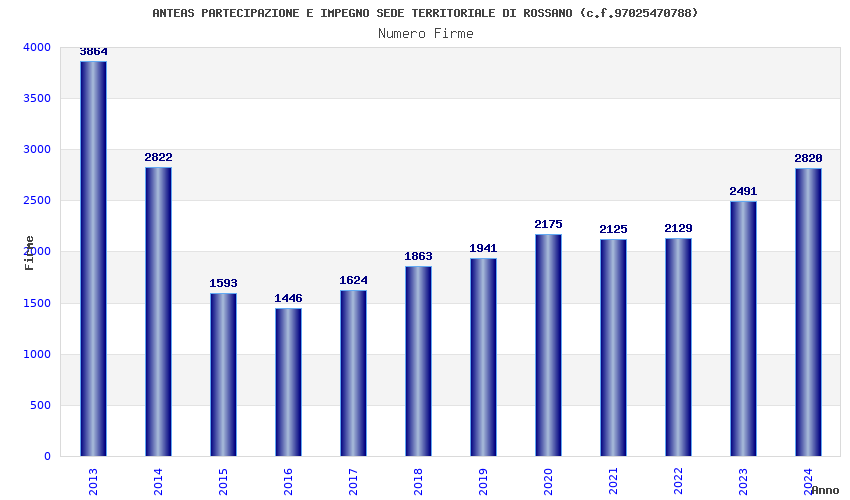The height and width of the screenshot is (500, 850).
Task: Click the 2023 bar in the chart
Action: pyautogui.click(x=743, y=329)
